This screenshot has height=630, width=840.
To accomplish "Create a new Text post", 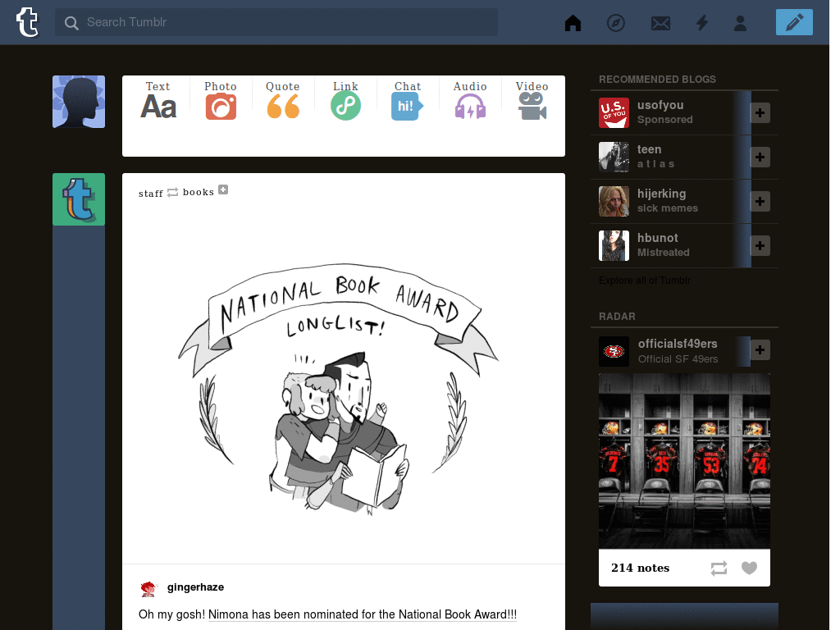I will [x=158, y=100].
